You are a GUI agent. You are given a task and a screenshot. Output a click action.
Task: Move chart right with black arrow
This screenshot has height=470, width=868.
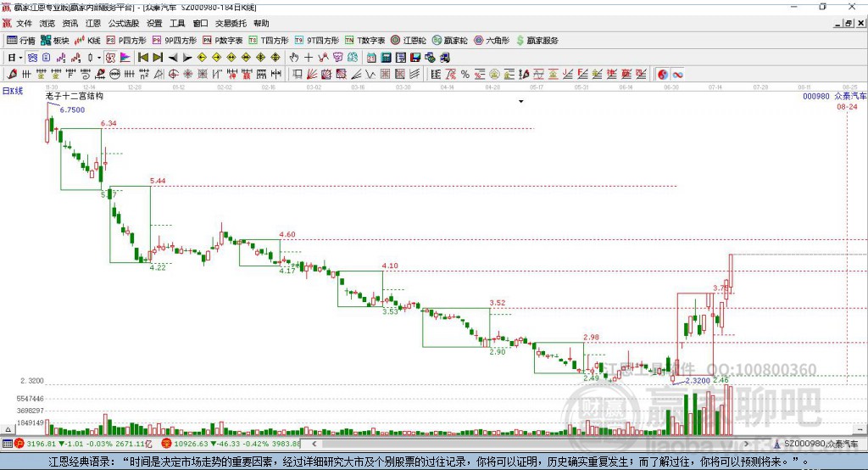(x=187, y=58)
